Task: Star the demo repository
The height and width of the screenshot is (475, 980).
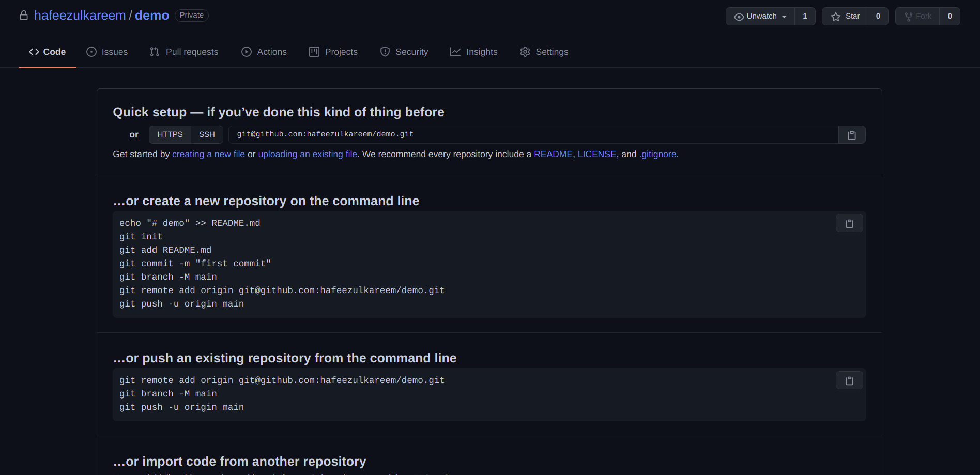Action: 847,16
